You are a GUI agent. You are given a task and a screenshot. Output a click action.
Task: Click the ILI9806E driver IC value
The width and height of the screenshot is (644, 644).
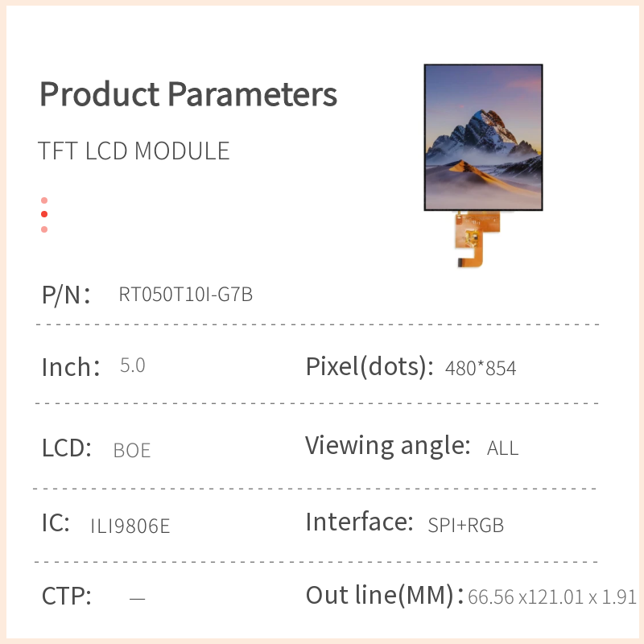click(130, 526)
